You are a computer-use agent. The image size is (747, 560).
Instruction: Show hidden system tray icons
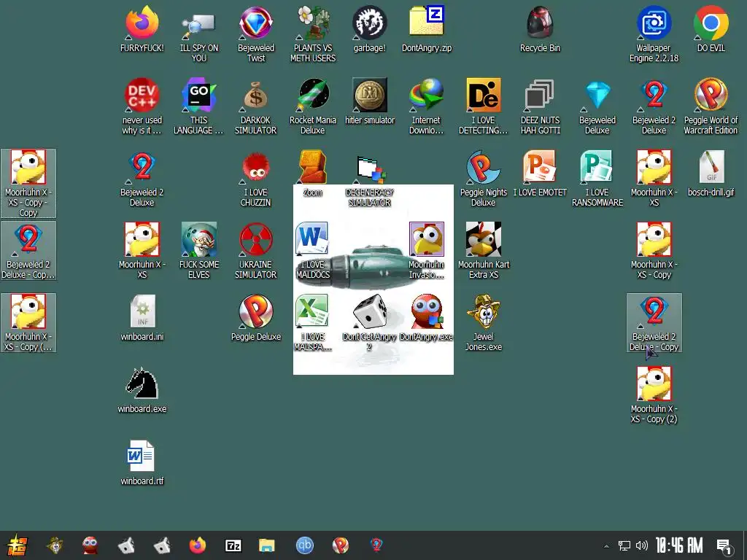pos(606,545)
